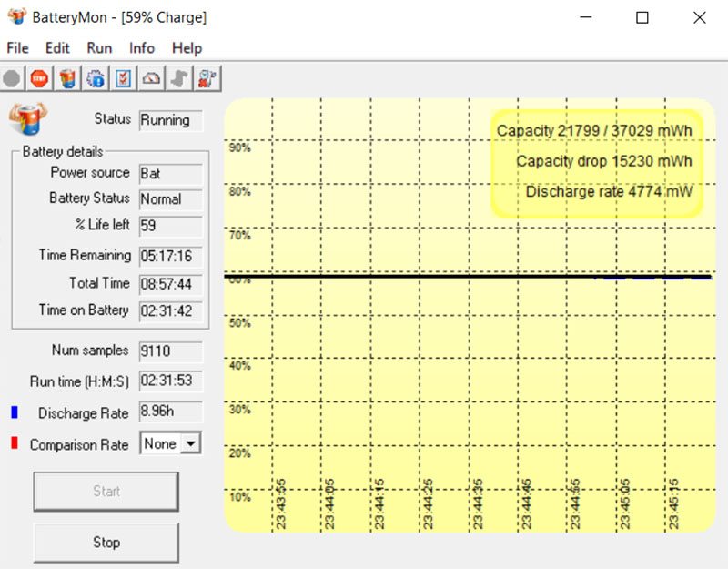Viewport: 728px width, 569px height.
Task: Click the disabled Start button
Action: [x=106, y=491]
